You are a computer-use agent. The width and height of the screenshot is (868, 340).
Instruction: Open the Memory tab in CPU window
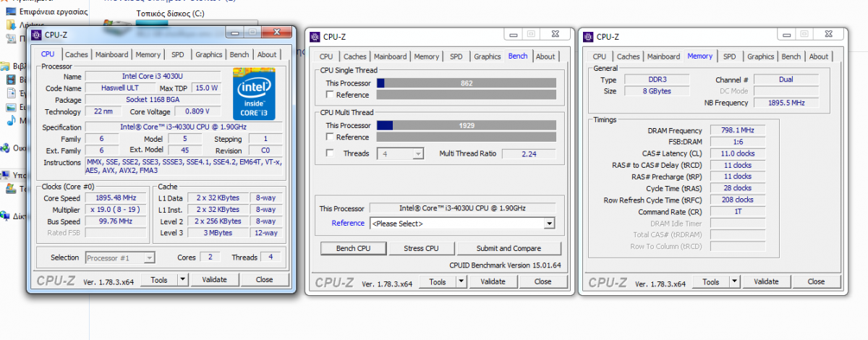148,54
